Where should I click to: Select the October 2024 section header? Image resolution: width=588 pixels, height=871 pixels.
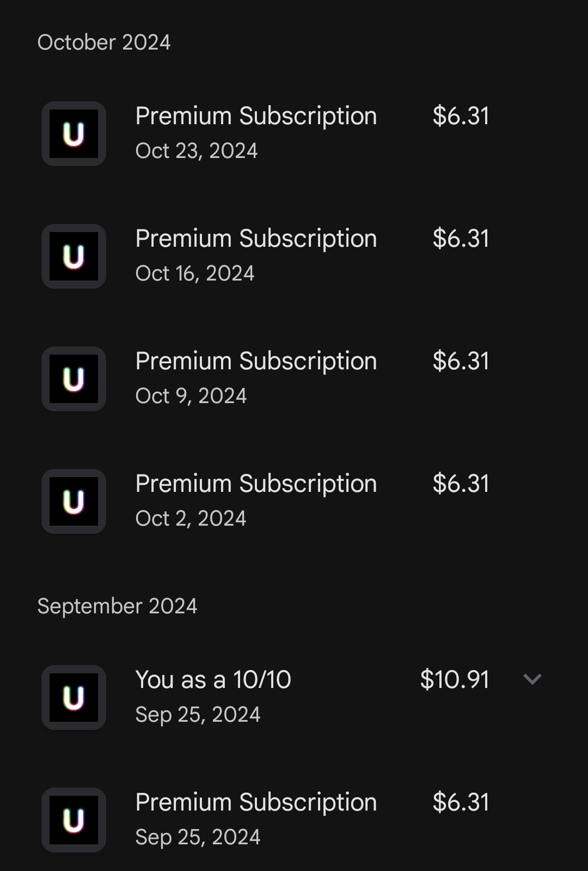[x=105, y=42]
